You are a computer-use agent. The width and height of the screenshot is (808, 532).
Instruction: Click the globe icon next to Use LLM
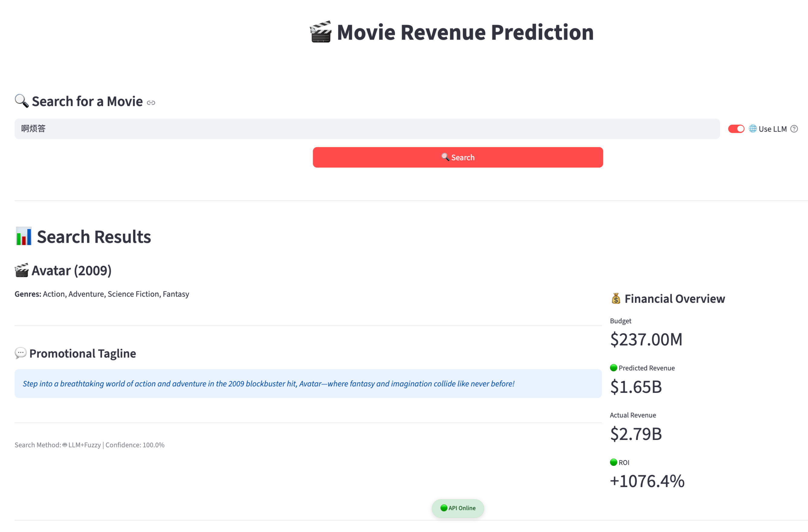coord(752,129)
